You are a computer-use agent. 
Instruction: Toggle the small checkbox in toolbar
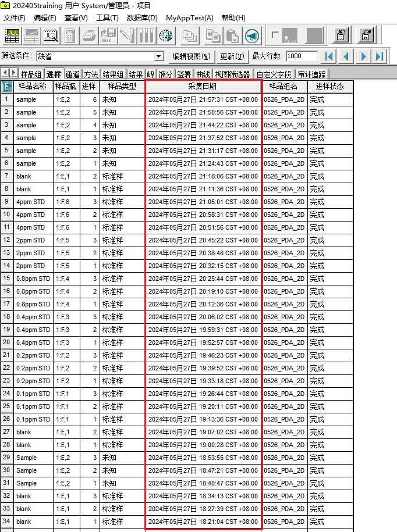(275, 35)
